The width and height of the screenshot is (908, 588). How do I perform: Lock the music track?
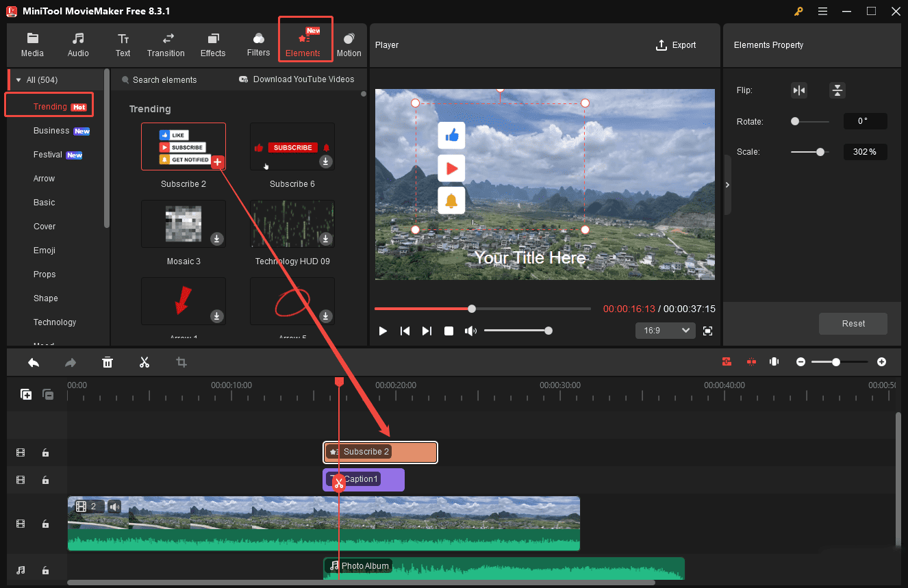[45, 570]
